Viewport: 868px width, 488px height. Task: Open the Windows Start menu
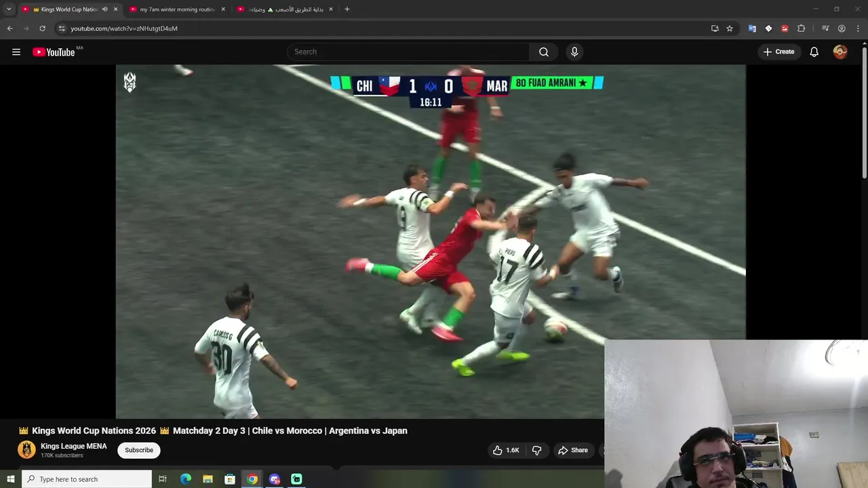(10, 479)
